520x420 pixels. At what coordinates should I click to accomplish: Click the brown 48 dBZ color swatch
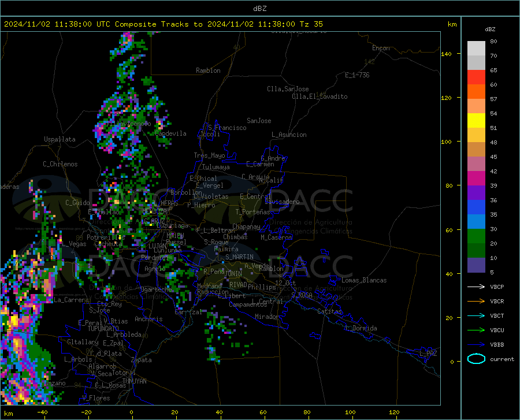(x=476, y=150)
